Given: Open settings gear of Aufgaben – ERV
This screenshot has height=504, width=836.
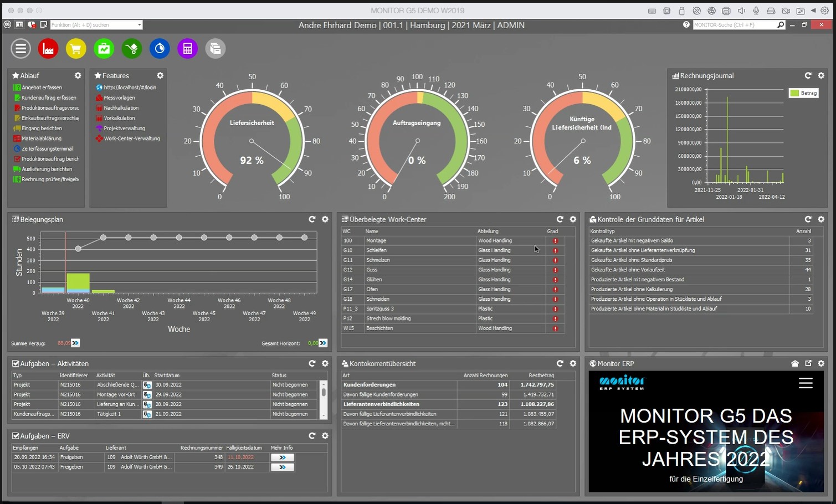Looking at the screenshot, I should click(325, 436).
